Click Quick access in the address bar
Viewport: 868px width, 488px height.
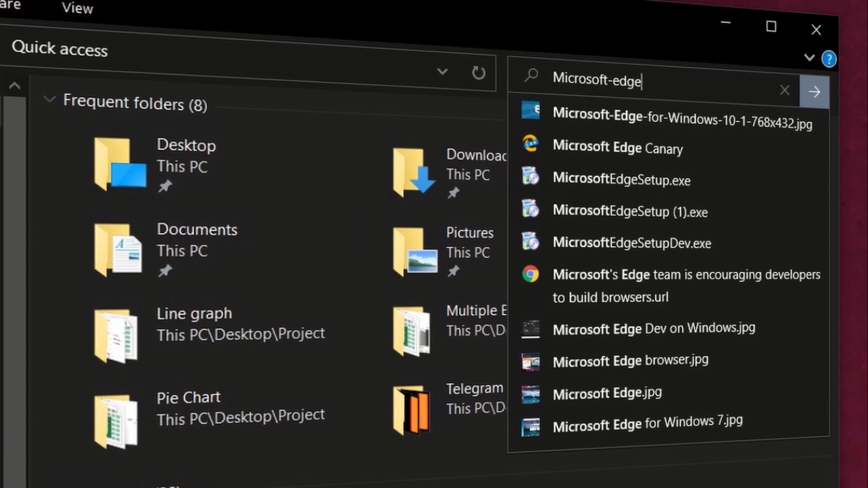tap(60, 48)
